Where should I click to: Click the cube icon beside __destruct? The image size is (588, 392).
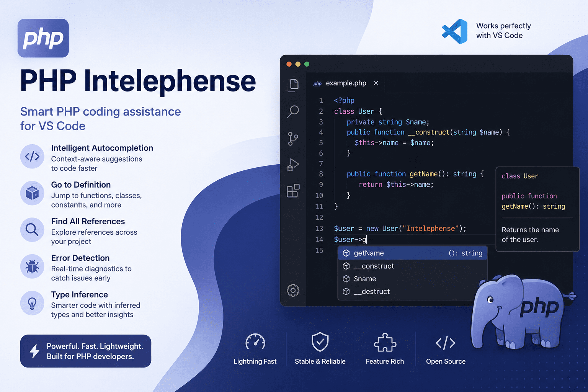(x=346, y=291)
